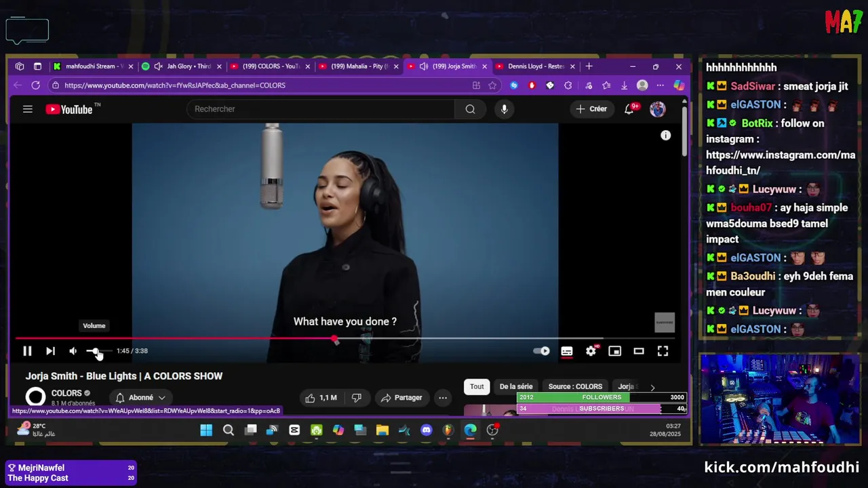Enable theater mode
Viewport: 868px width, 488px height.
coord(639,351)
